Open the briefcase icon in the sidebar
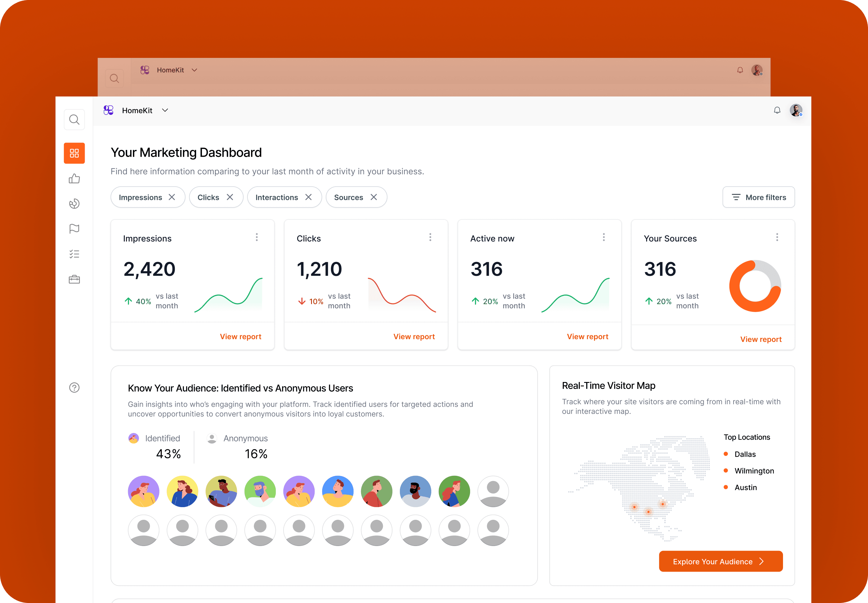The image size is (868, 603). 74,279
